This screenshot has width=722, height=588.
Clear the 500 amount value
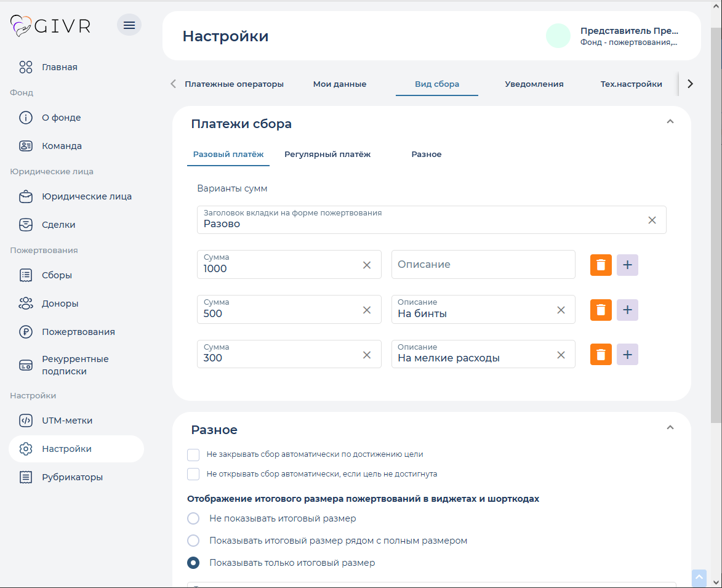366,310
